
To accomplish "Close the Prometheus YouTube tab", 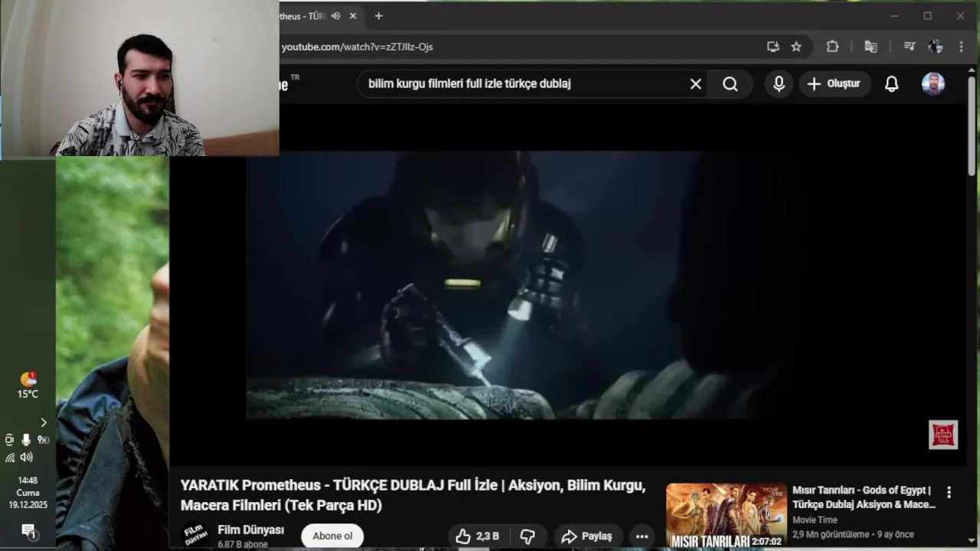I will (353, 16).
